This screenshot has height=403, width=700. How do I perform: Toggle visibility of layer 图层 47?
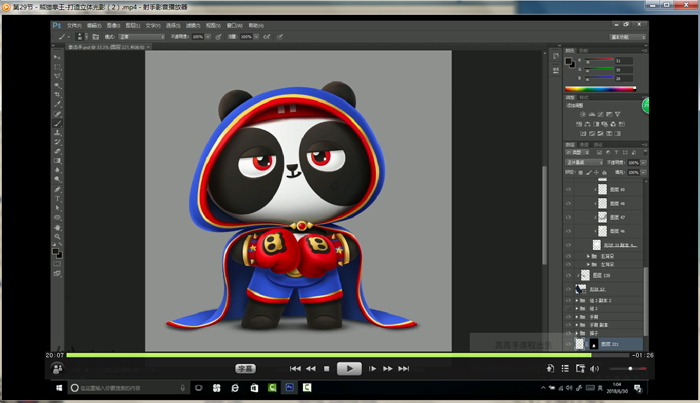click(x=568, y=216)
